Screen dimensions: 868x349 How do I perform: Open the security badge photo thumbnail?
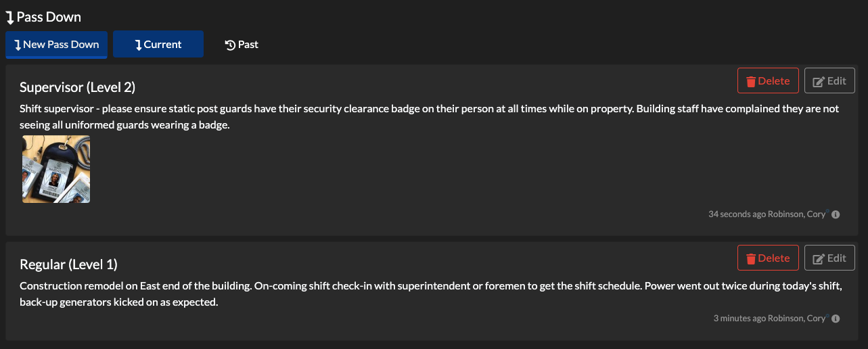tap(56, 169)
